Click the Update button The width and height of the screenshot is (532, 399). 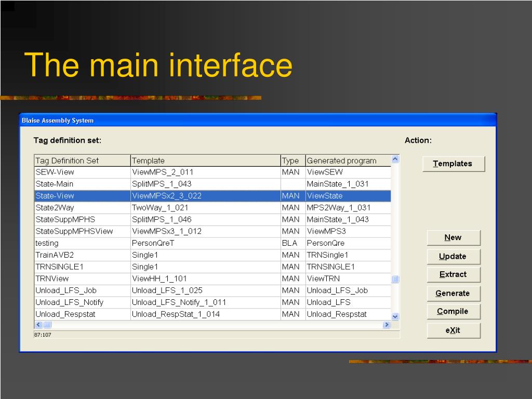pos(453,256)
